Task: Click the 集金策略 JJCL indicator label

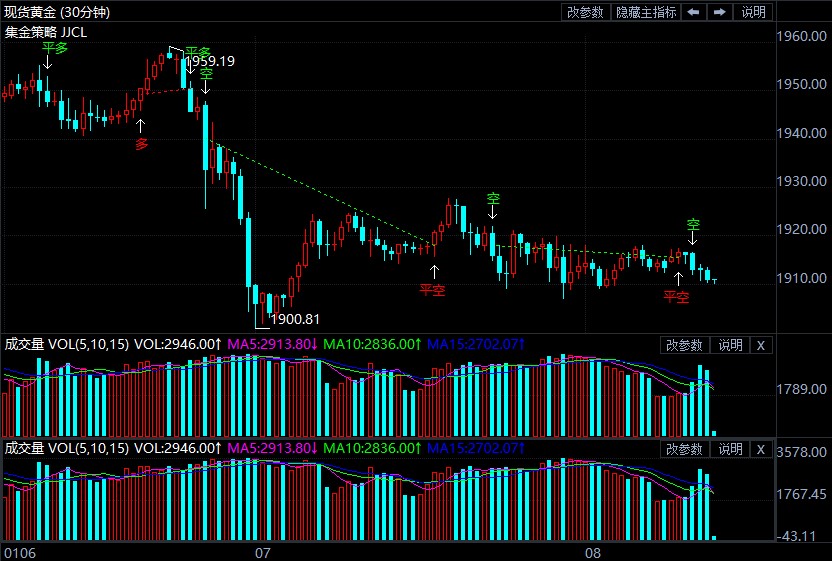Action: pos(46,32)
